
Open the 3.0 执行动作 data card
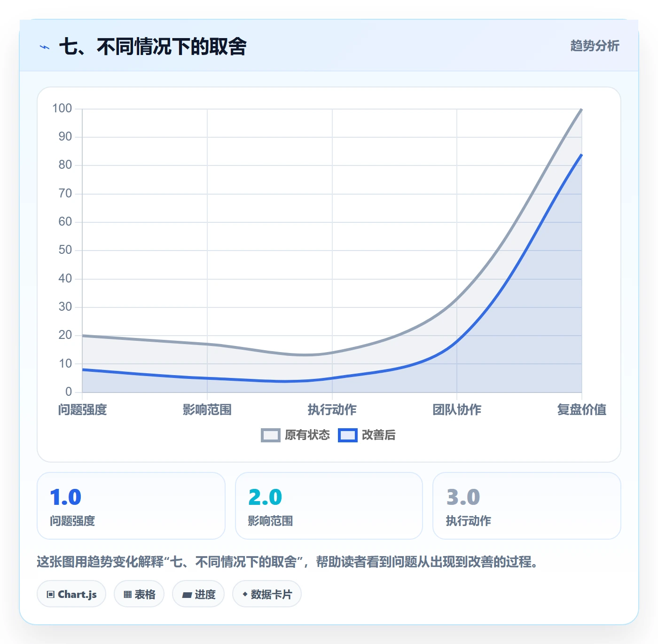point(527,506)
